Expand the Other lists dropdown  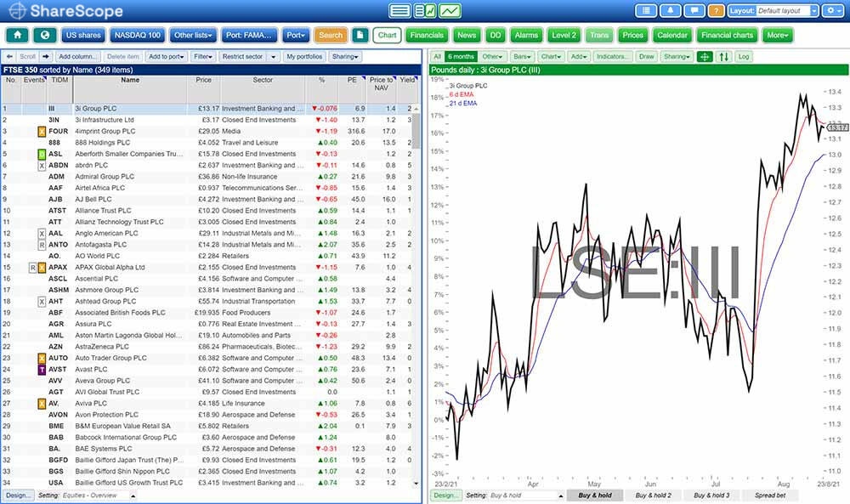pyautogui.click(x=193, y=36)
